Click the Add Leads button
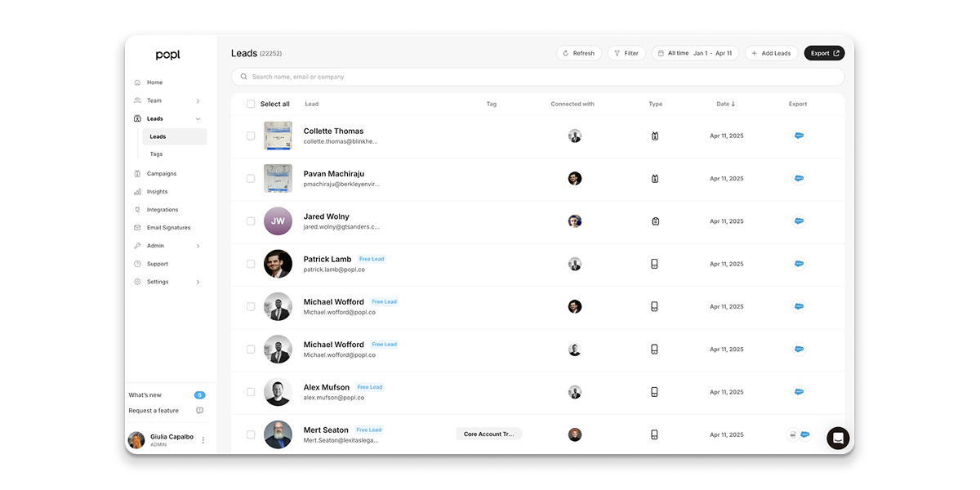 point(771,52)
